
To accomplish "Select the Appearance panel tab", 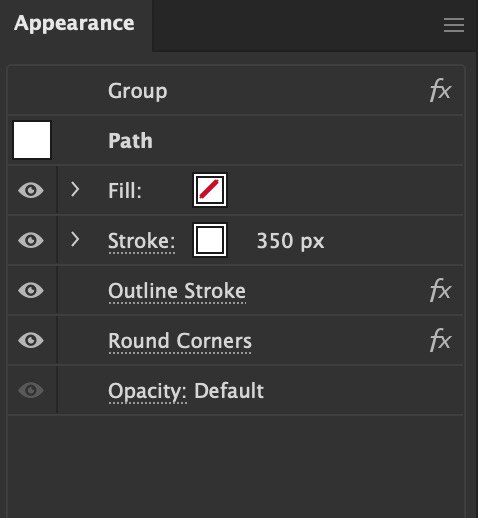I will (x=74, y=24).
